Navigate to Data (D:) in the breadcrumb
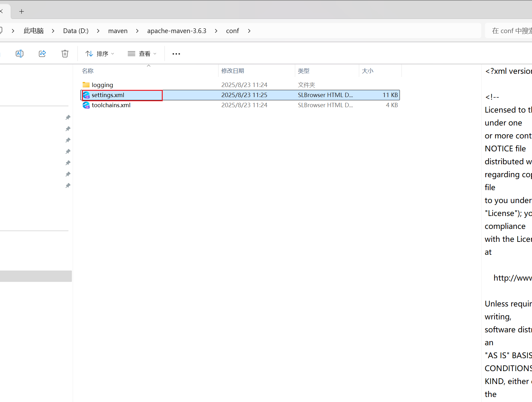The width and height of the screenshot is (532, 402). pyautogui.click(x=76, y=31)
